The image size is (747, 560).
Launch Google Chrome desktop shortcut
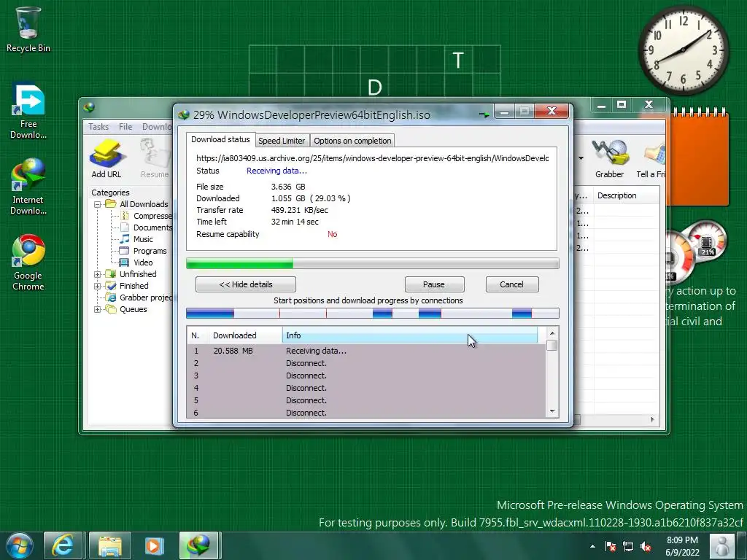[28, 262]
